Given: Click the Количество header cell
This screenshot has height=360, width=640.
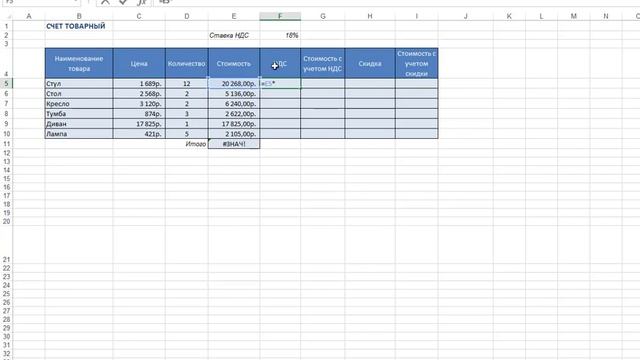Looking at the screenshot, I should (x=187, y=63).
